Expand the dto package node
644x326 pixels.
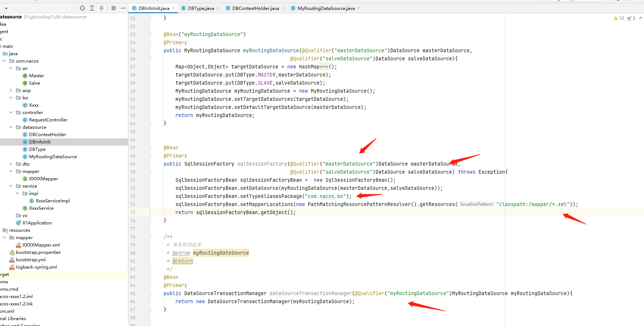pos(11,164)
